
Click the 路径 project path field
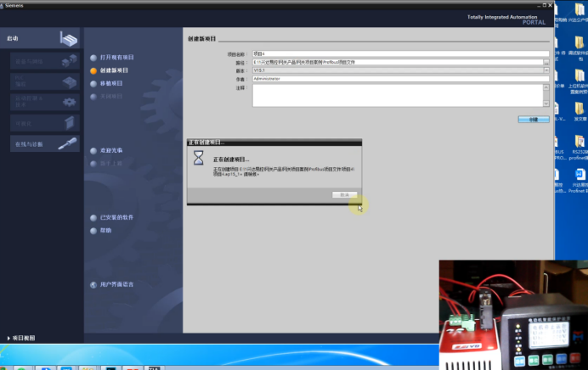point(398,62)
